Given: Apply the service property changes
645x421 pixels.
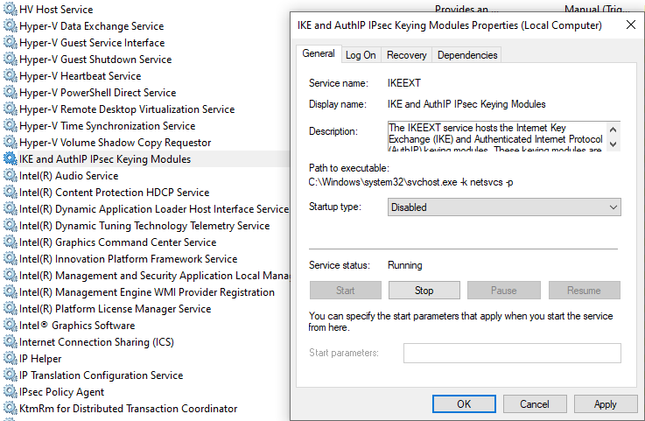Looking at the screenshot, I should pyautogui.click(x=605, y=404).
